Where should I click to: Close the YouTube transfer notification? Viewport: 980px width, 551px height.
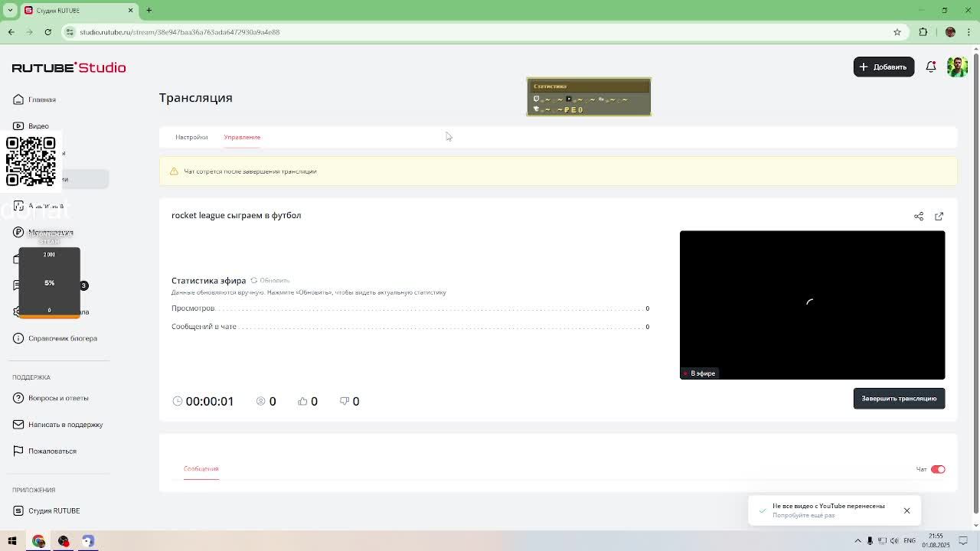pos(906,510)
